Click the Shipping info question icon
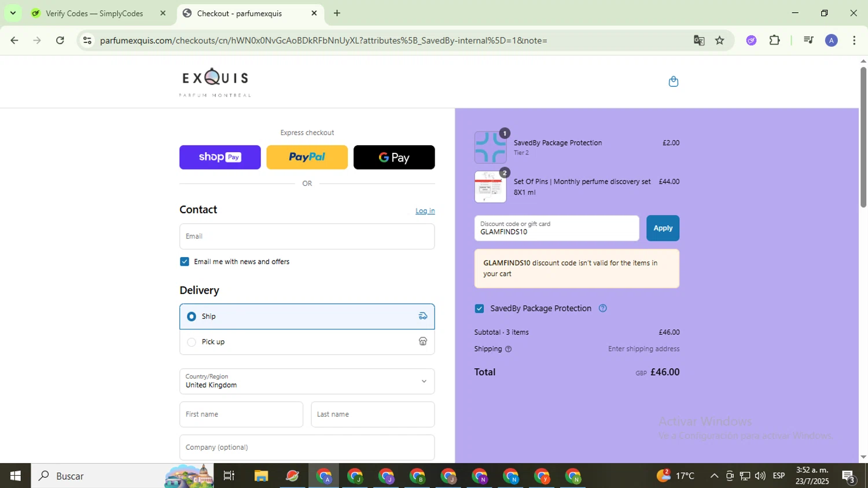868x488 pixels. tap(508, 349)
